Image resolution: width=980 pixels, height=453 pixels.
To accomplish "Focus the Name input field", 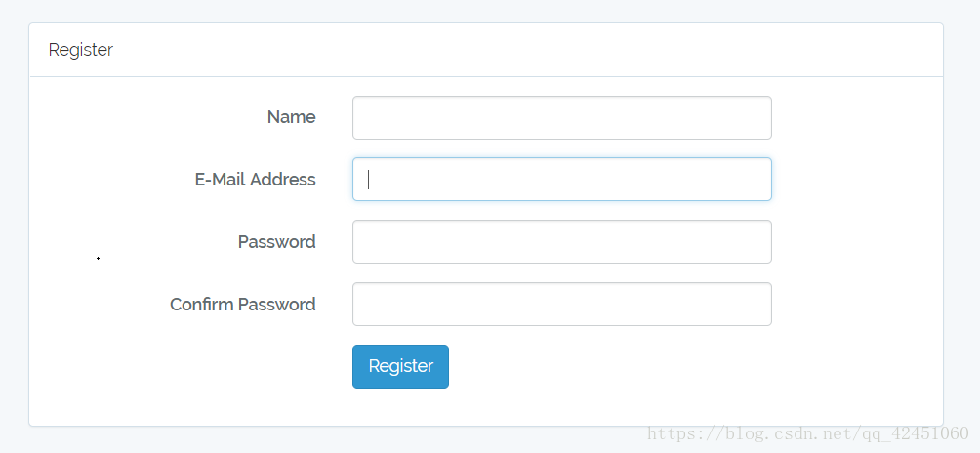I will click(x=562, y=117).
